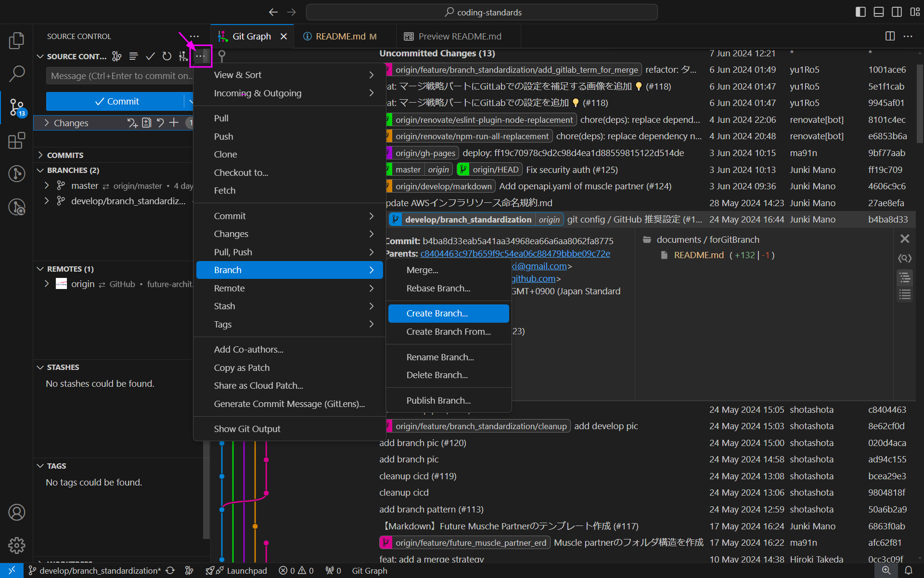924x578 pixels.
Task: Click the blue Commit button
Action: 115,101
